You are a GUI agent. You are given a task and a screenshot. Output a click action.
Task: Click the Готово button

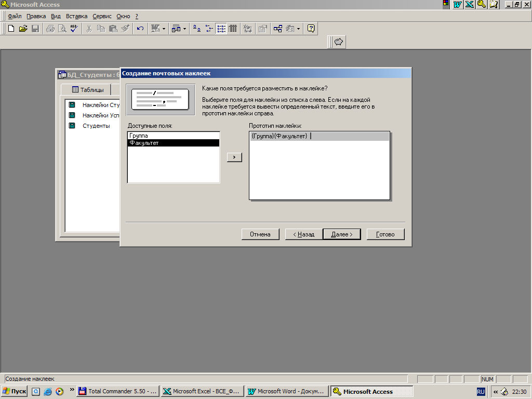385,234
